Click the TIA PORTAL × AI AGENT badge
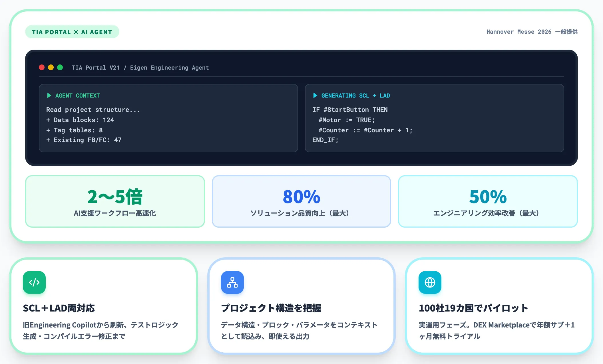Viewport: 603px width, 364px height. (72, 32)
